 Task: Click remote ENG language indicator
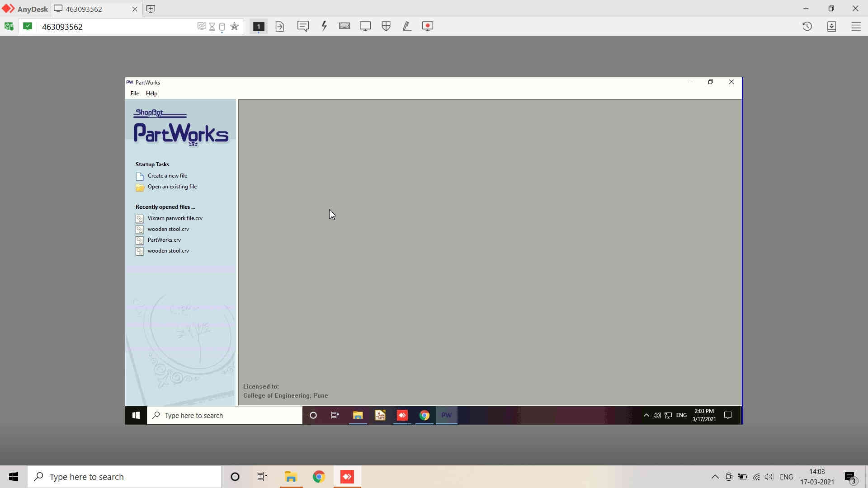[681, 415]
